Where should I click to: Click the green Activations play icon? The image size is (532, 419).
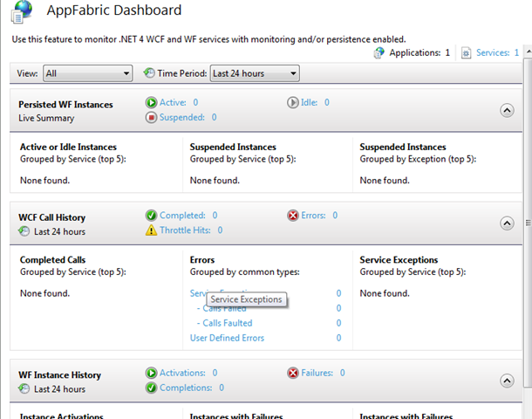click(151, 373)
